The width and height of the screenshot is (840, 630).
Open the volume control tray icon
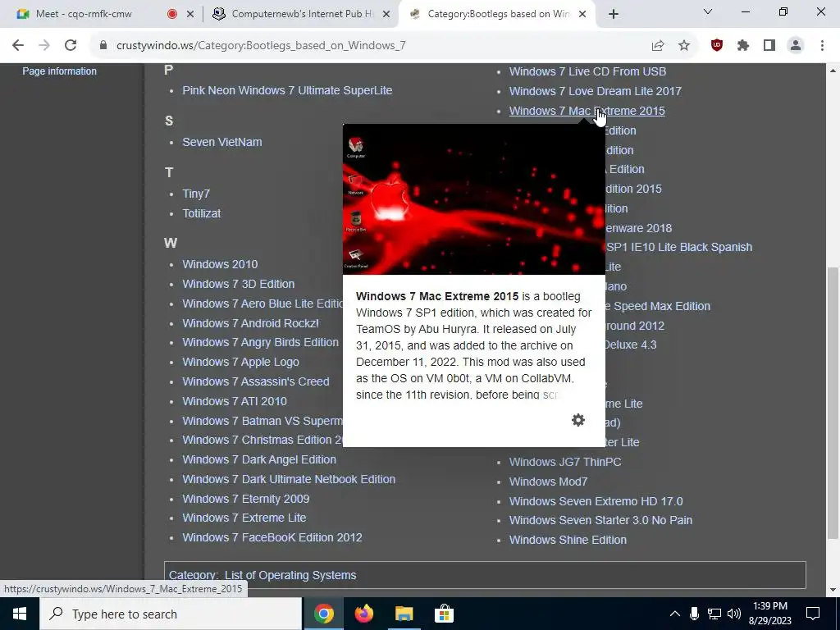pos(734,614)
